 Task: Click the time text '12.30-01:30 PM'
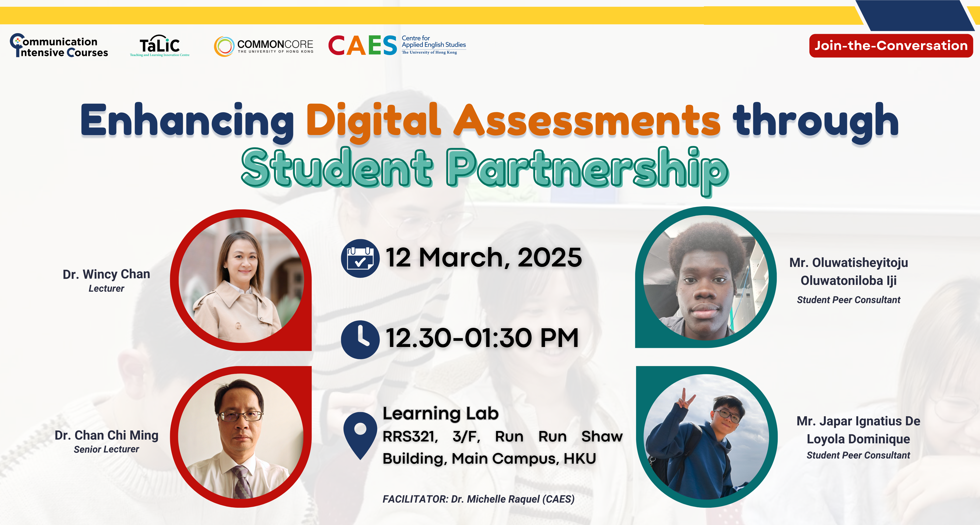(482, 338)
